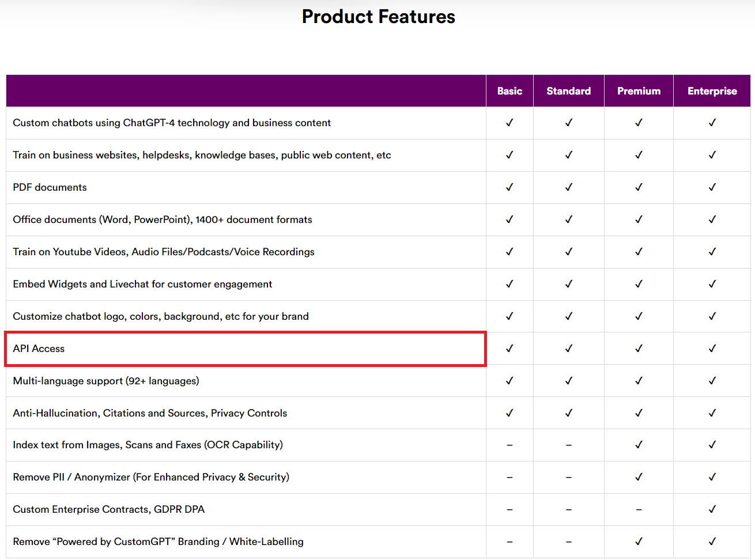
Task: Click the Standard checkmark for Multi-language support
Action: (568, 381)
